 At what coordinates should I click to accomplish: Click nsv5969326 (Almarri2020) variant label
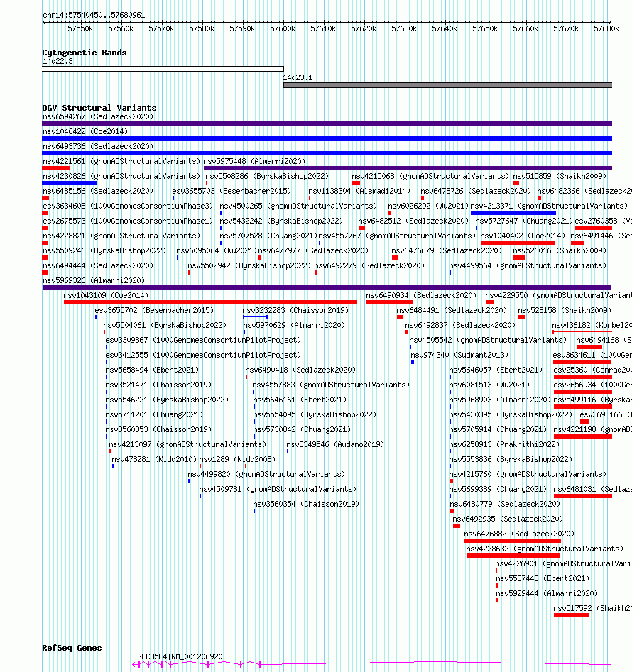click(x=94, y=281)
